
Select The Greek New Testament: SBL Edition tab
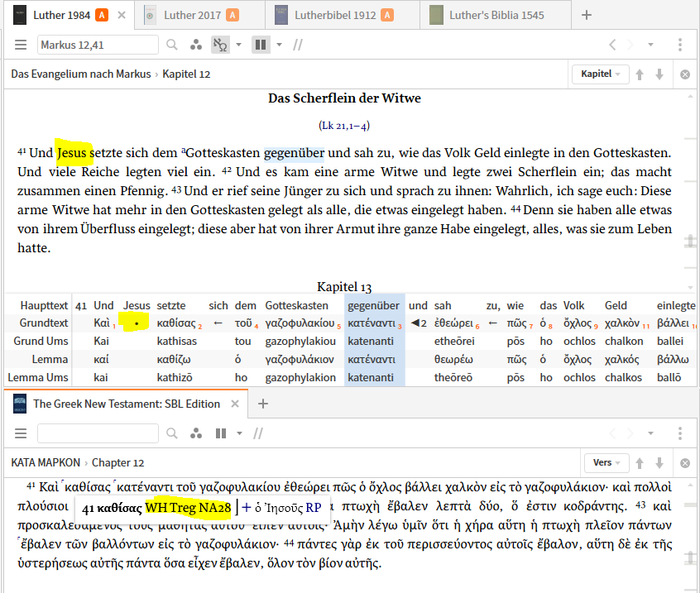tap(127, 404)
